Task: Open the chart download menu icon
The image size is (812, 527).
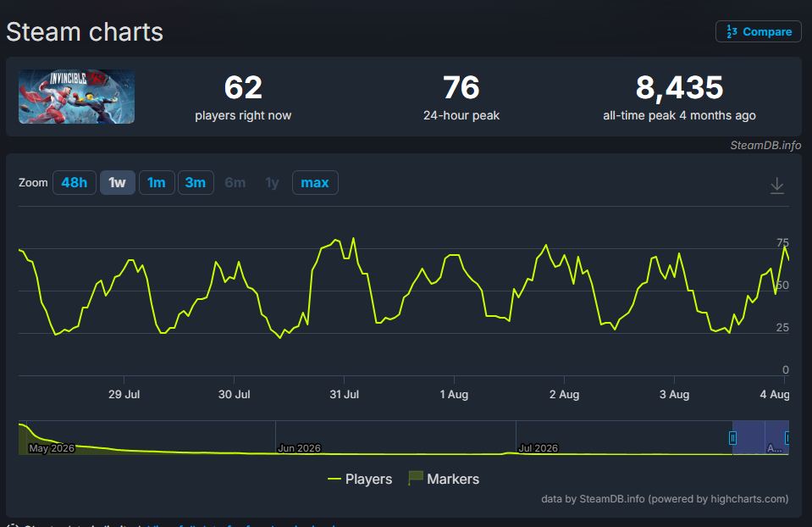Action: click(776, 186)
